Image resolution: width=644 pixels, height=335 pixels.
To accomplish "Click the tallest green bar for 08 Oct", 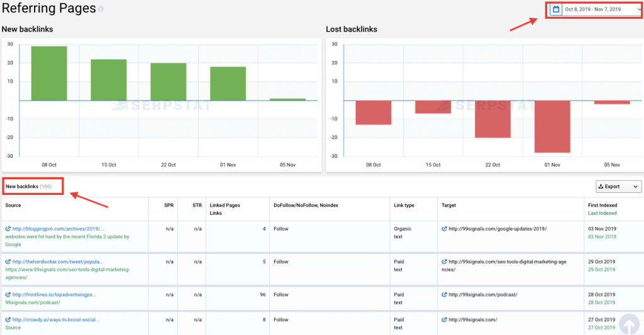I will coord(49,73).
